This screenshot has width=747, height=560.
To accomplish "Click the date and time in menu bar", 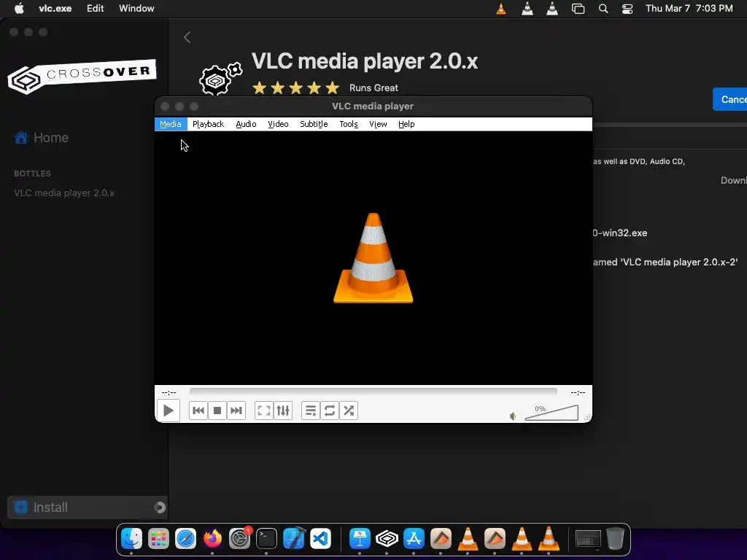I will coord(689,8).
